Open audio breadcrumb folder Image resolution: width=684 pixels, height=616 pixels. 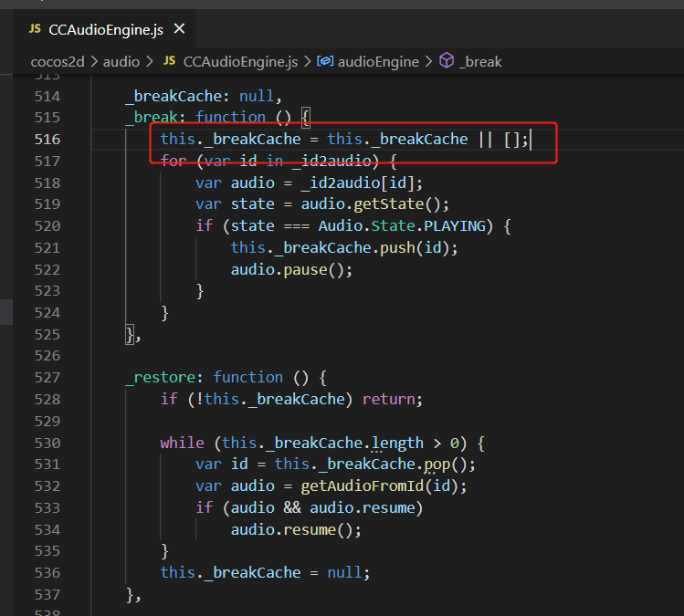(x=121, y=62)
